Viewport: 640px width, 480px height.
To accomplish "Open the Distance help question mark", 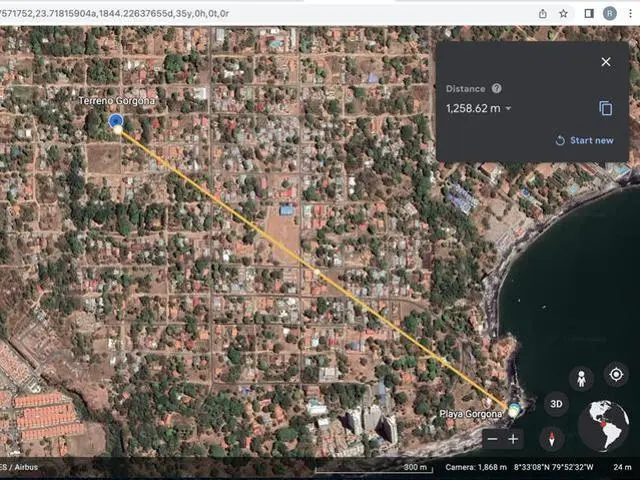I will coord(497,89).
